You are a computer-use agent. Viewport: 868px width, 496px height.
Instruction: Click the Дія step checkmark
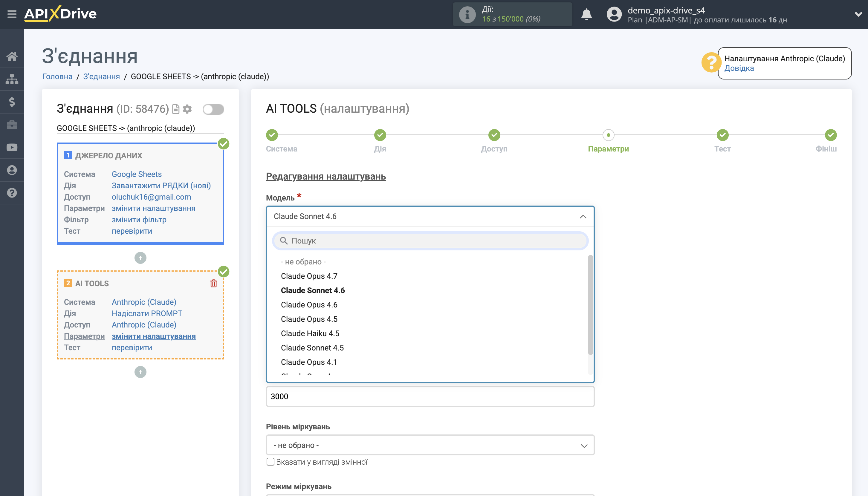pyautogui.click(x=380, y=135)
